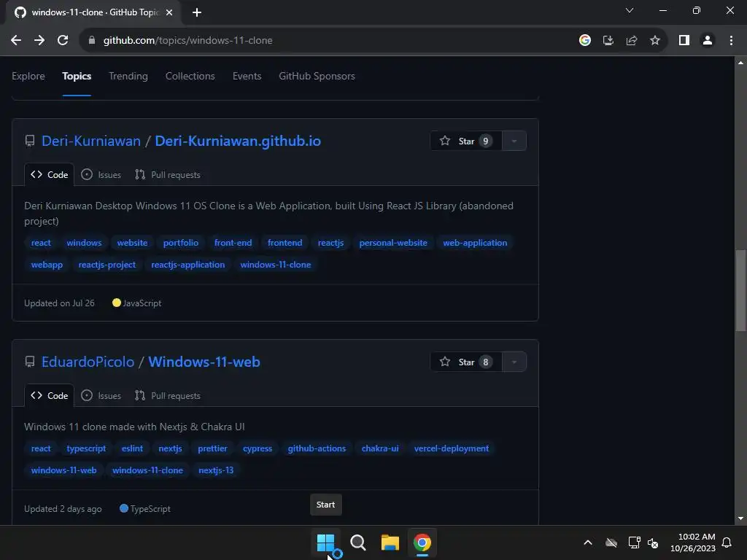Go back to the previous page
Viewport: 747px width, 560px height.
pyautogui.click(x=16, y=41)
